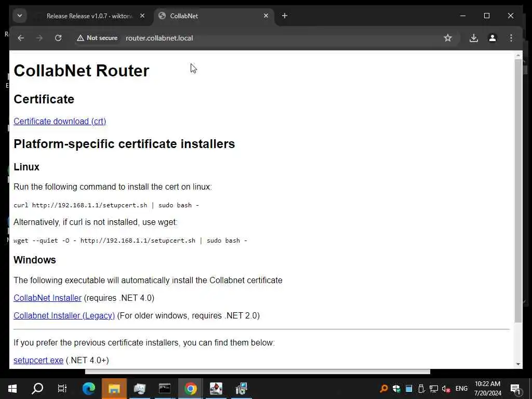Click the curl setupcert.sh command text
The width and height of the screenshot is (532, 399).
(x=106, y=205)
